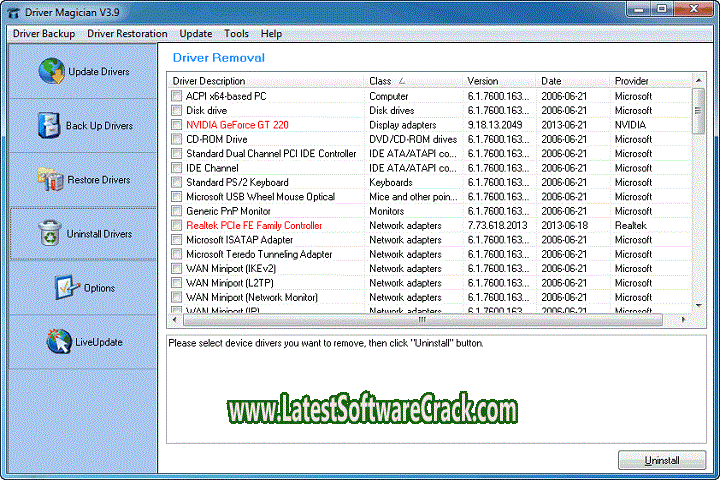
Task: Click the vertical scrollbar down arrow
Action: [x=699, y=307]
